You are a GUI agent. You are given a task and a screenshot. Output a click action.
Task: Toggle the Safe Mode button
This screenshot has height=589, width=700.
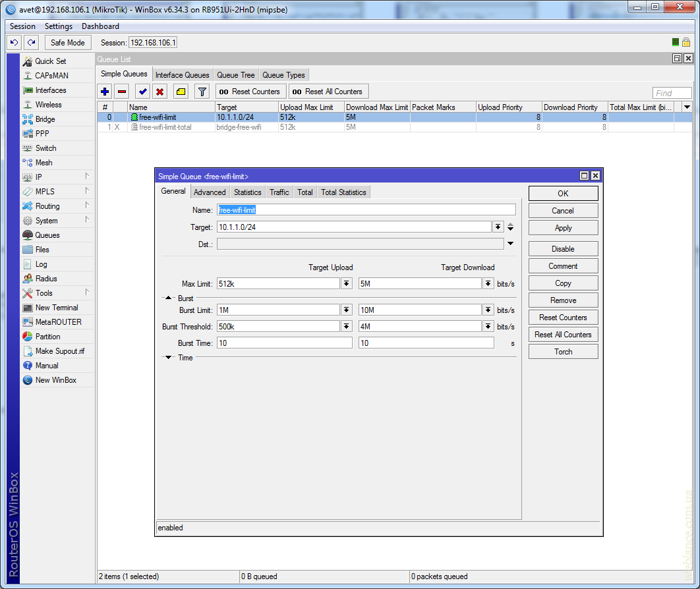pyautogui.click(x=67, y=42)
